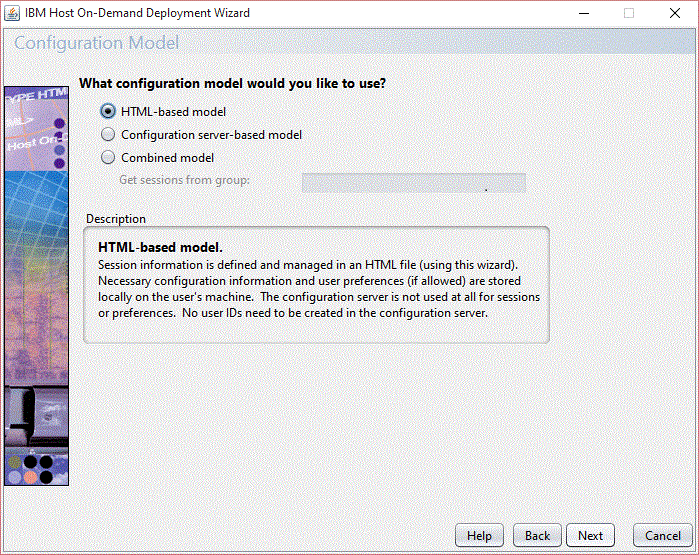Select the Combined model radio button
Viewport: 699px width, 555px height.
108,158
